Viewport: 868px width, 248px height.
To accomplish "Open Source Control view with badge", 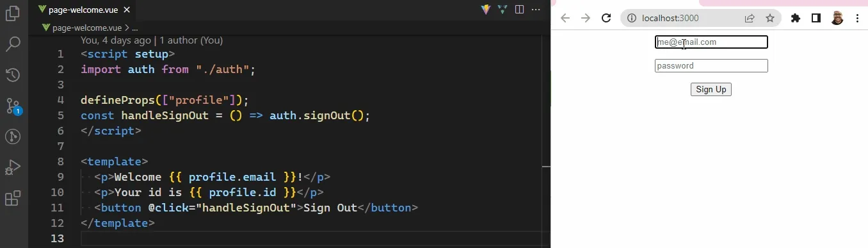I will [13, 106].
